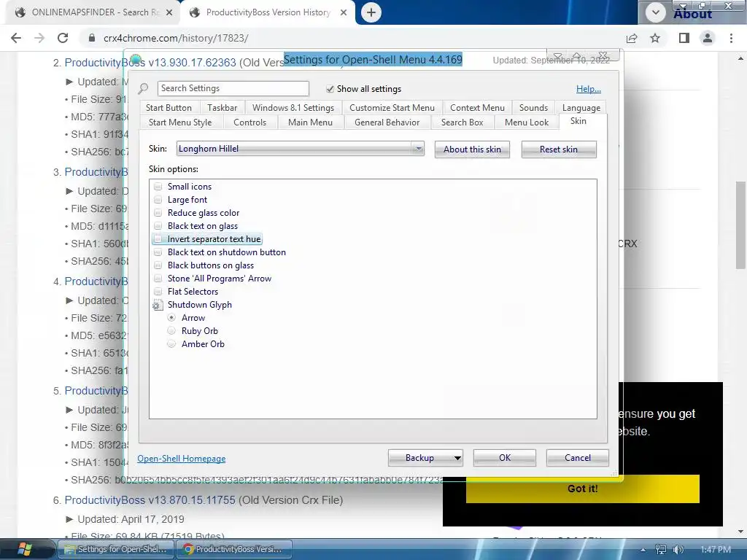Viewport: 747px width, 560px height.
Task: Confirm settings with OK
Action: tap(505, 458)
